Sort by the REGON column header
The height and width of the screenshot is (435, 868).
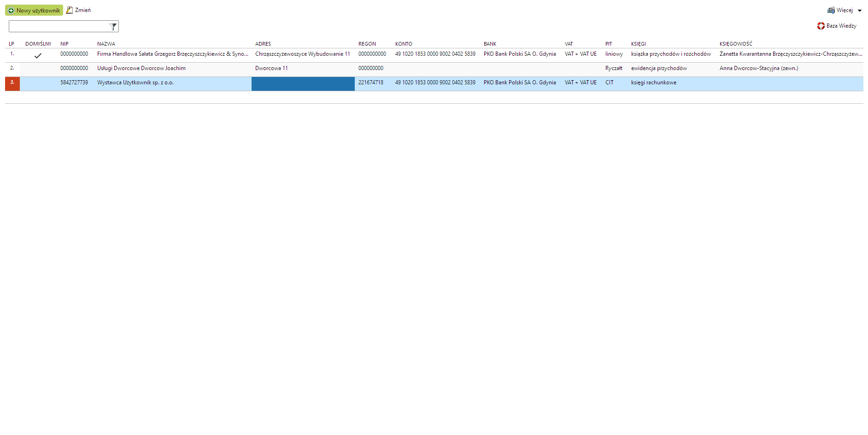(367, 44)
